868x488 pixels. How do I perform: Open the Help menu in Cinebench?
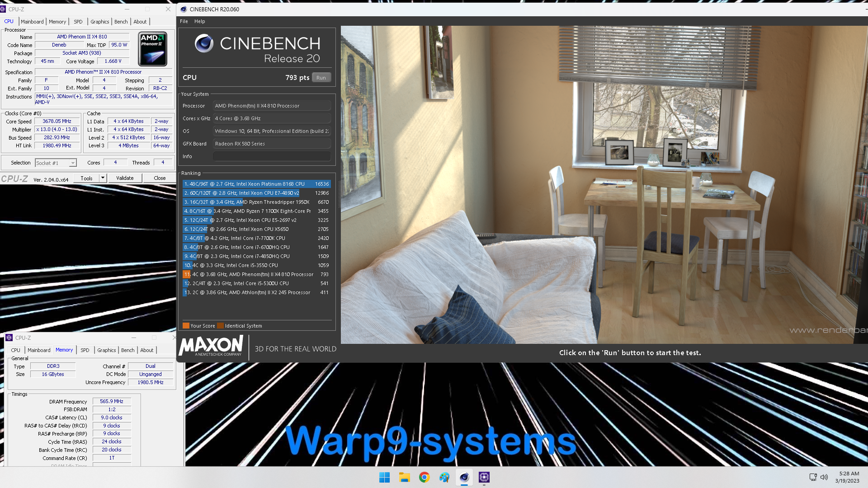tap(200, 21)
